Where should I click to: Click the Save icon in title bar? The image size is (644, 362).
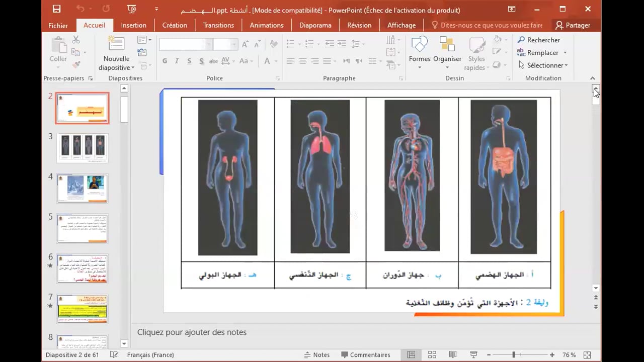(56, 9)
